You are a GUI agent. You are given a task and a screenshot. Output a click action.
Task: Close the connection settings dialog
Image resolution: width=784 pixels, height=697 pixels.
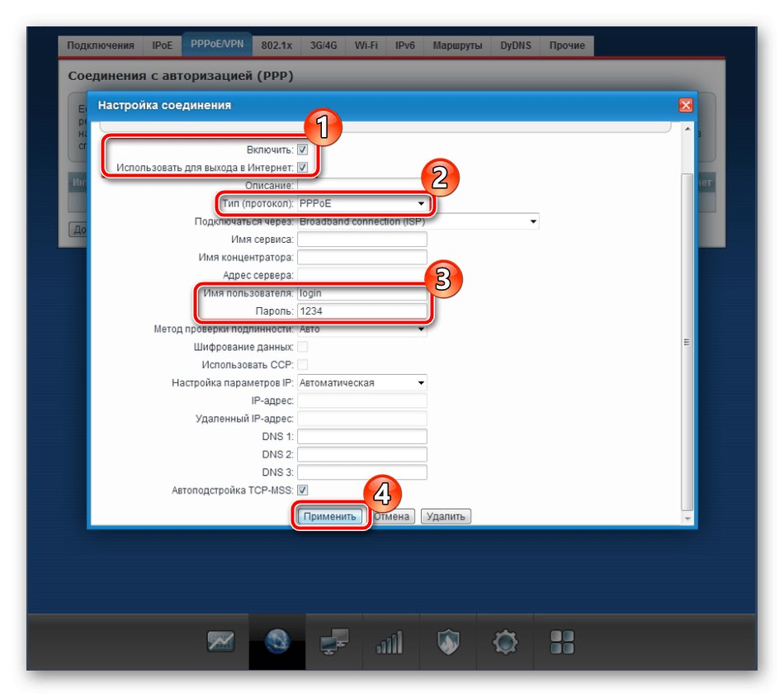click(x=686, y=105)
